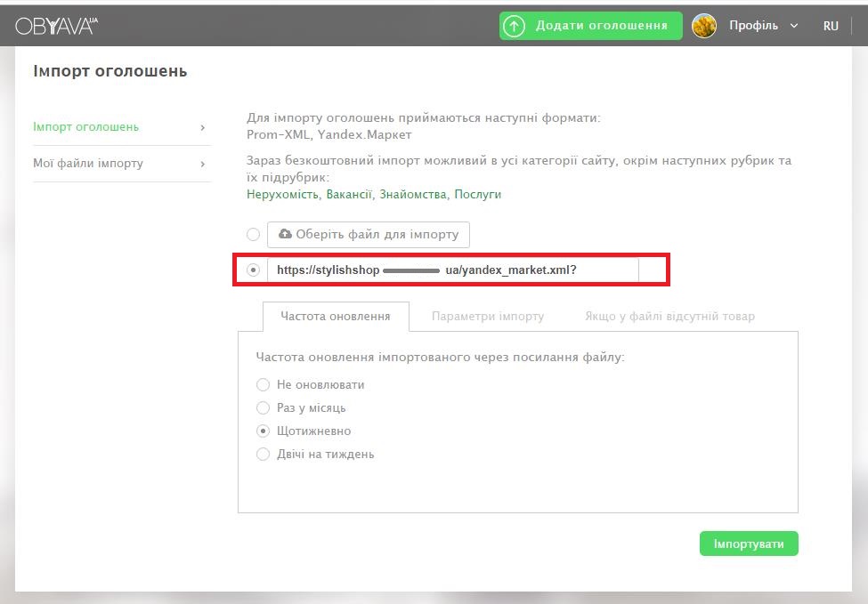Open Імпорт оголошень sidebar arrow

[x=203, y=127]
